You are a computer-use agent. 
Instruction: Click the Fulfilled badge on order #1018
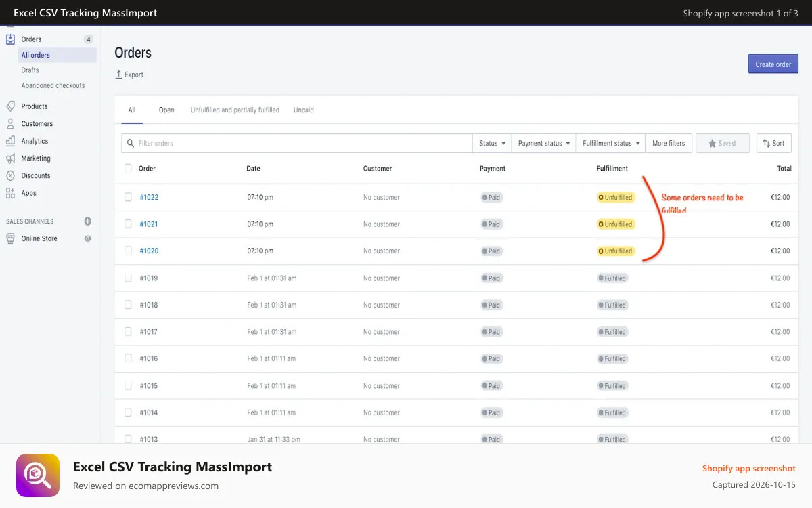click(612, 305)
